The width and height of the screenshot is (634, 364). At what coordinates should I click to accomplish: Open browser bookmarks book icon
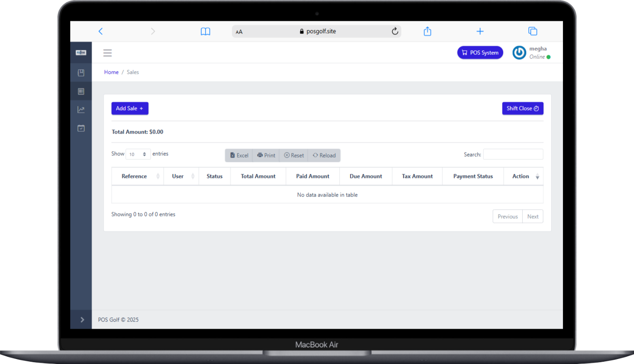(x=205, y=31)
